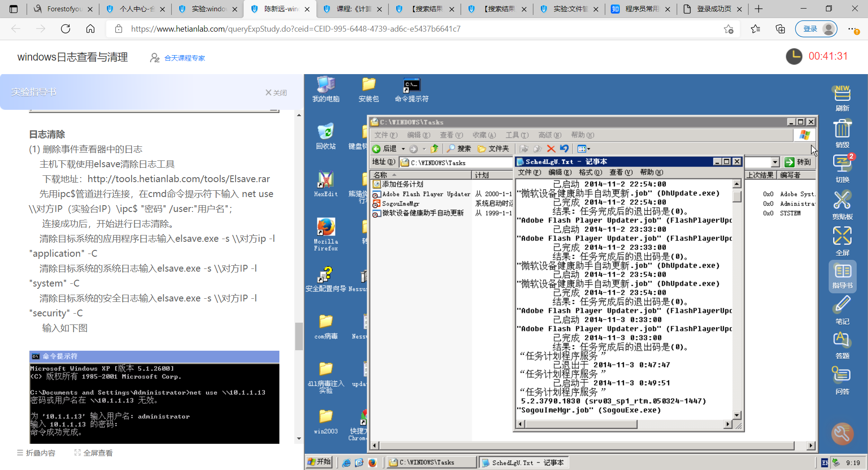Viewport: 868px width, 470px height.
Task: Click the undo arrow toolbar icon
Action: 564,149
